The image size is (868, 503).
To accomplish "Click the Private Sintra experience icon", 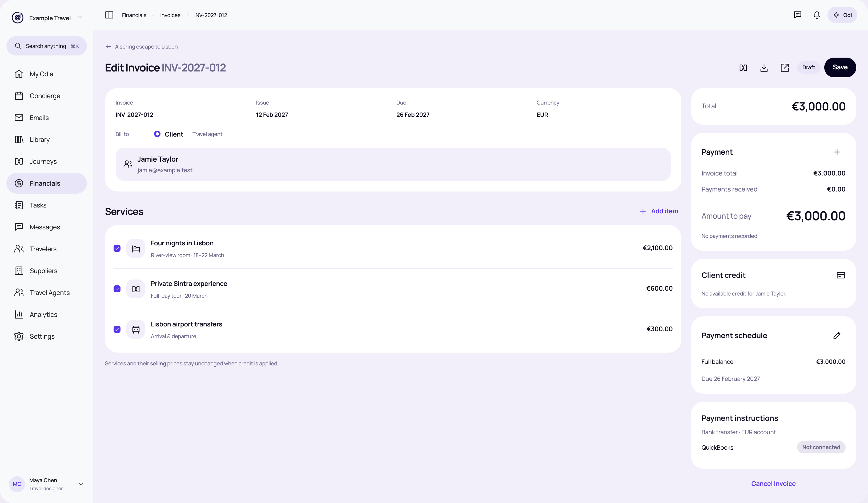I will click(136, 289).
